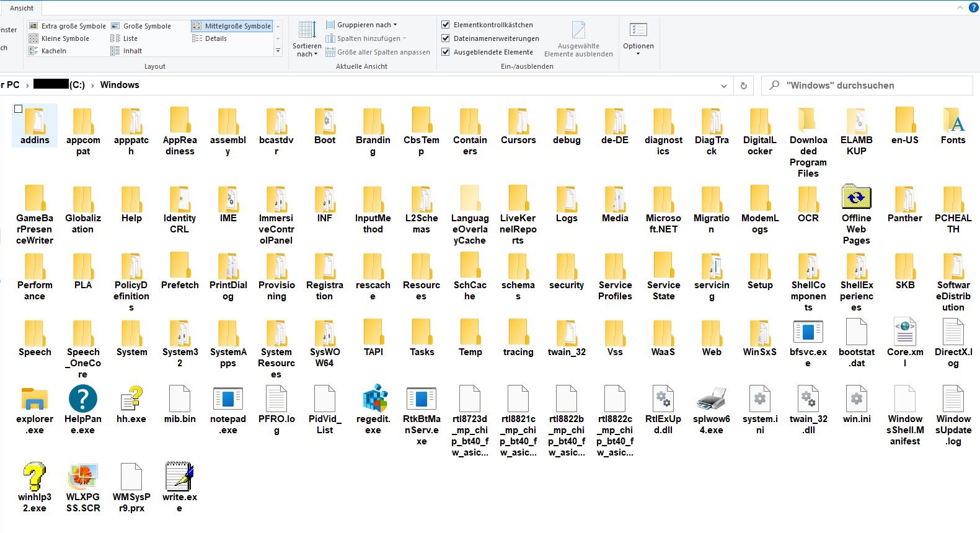The image size is (980, 533).
Task: Click the refresh button beside address bar
Action: click(x=744, y=86)
